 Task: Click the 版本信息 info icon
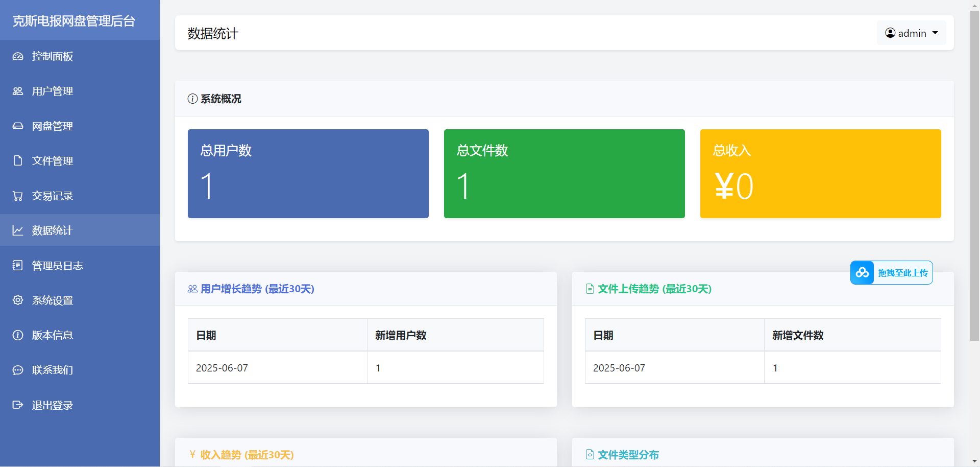18,335
